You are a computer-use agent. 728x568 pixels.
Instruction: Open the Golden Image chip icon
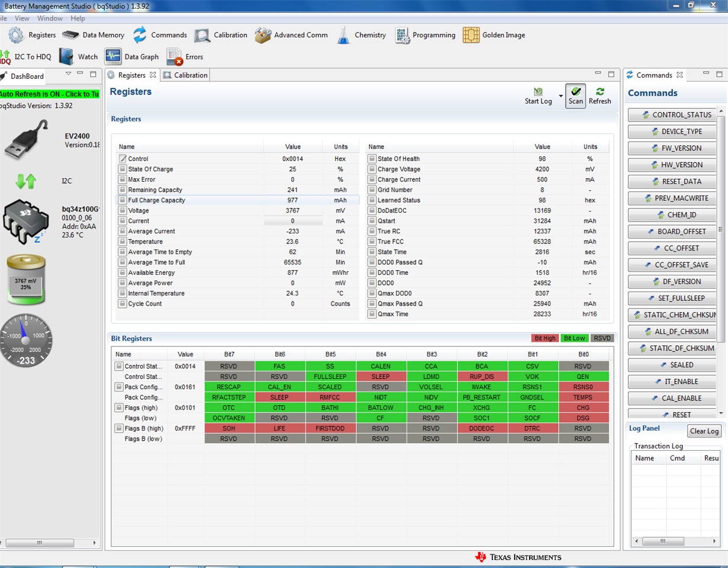click(471, 35)
